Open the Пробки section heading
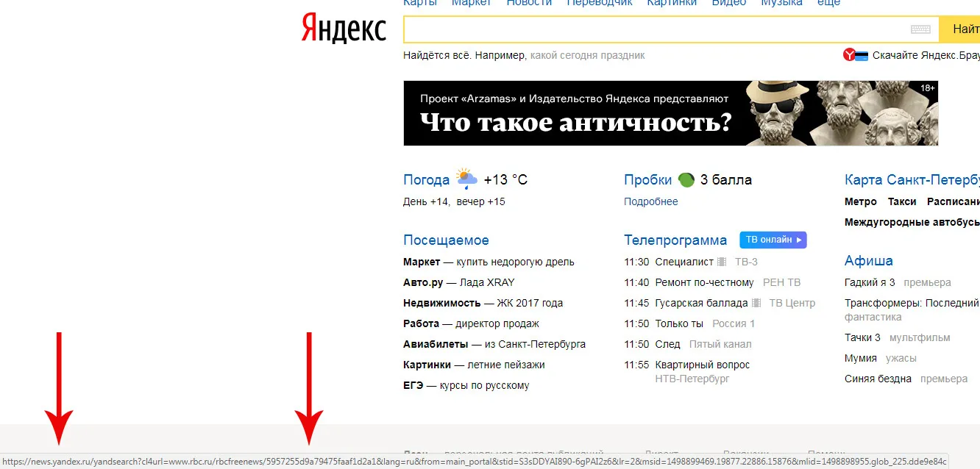This screenshot has height=469, width=980. (648, 180)
